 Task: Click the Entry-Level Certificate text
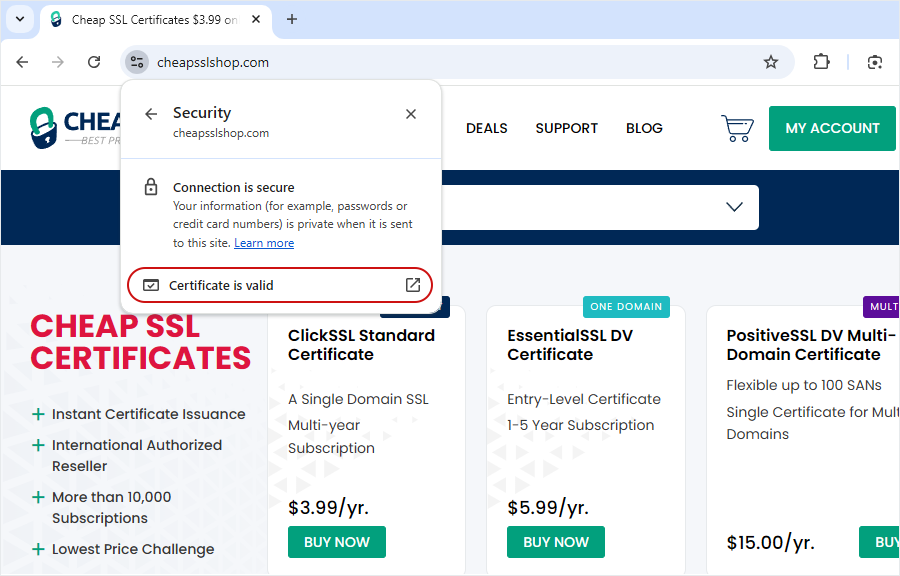(x=584, y=399)
